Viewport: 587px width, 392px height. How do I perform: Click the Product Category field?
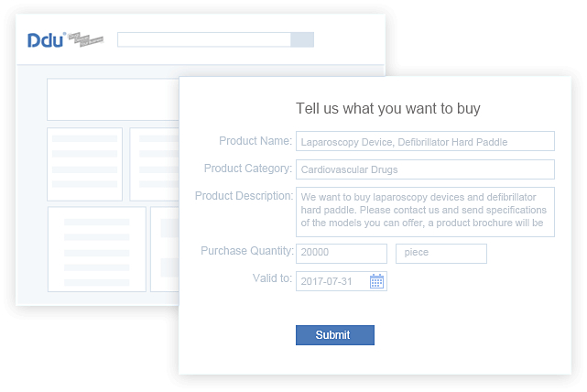pyautogui.click(x=425, y=169)
